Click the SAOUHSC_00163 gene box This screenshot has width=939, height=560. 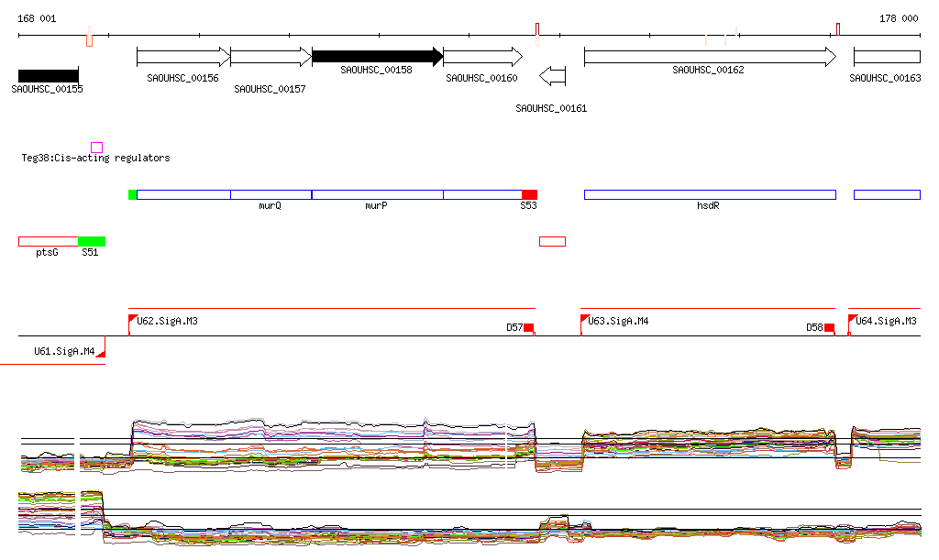click(887, 57)
